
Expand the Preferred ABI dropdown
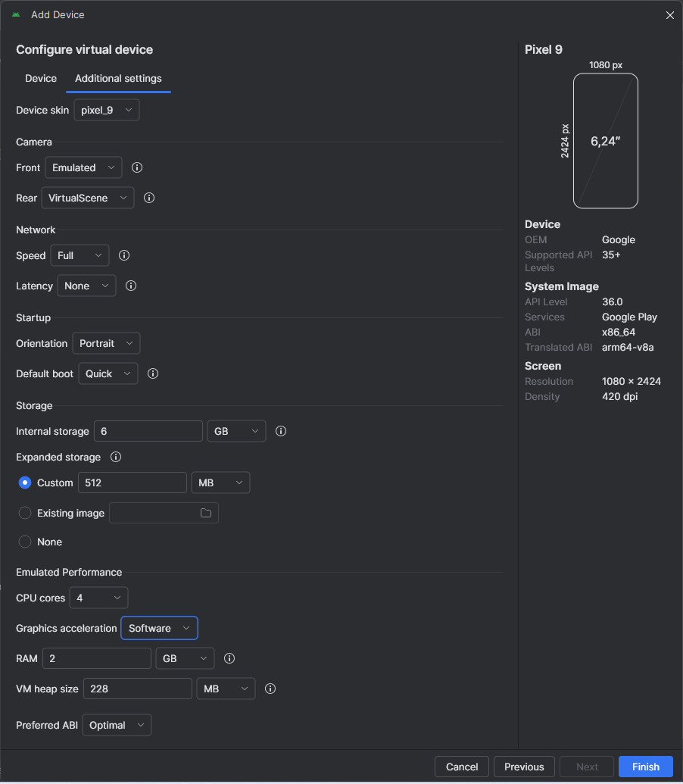pos(117,725)
